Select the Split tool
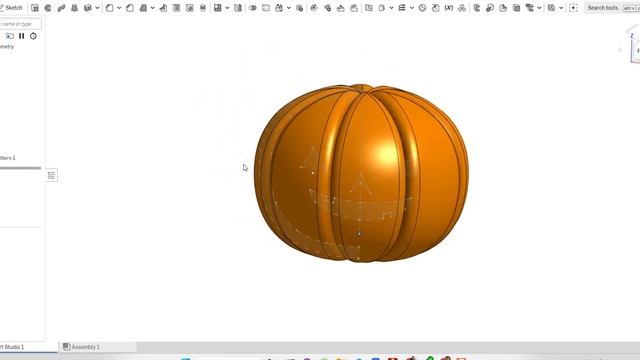The width and height of the screenshot is (640, 360). coord(266,8)
